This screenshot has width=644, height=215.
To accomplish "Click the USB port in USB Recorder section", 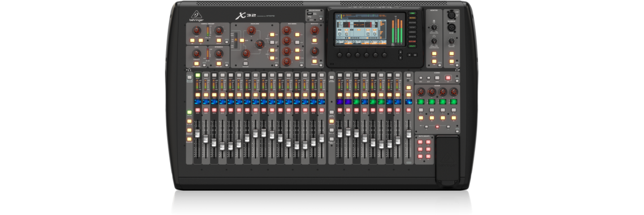I will pyautogui.click(x=310, y=14).
